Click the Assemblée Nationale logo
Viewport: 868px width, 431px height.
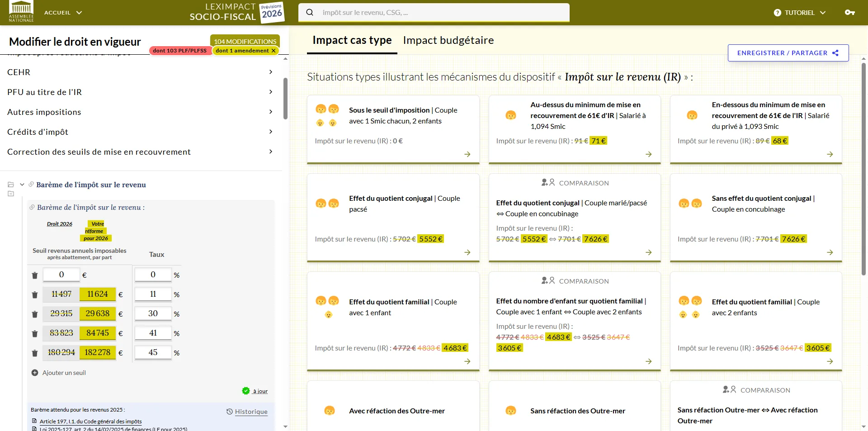pyautogui.click(x=21, y=12)
